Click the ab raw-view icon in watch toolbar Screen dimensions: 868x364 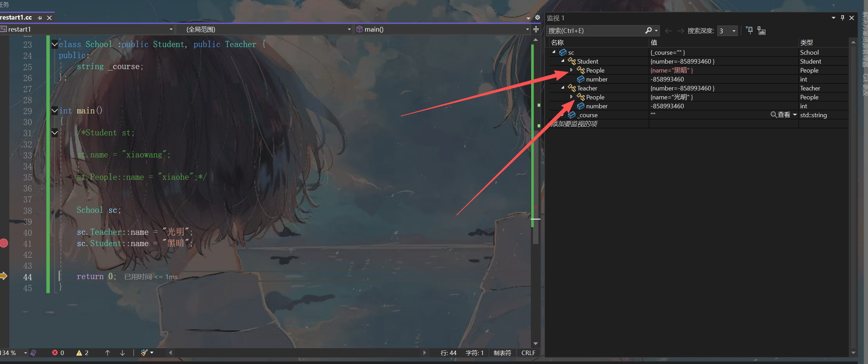pos(761,31)
